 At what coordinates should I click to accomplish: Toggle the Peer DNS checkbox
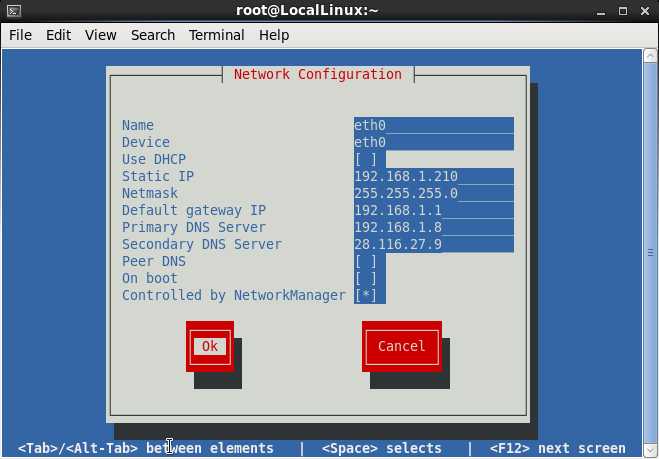click(366, 261)
